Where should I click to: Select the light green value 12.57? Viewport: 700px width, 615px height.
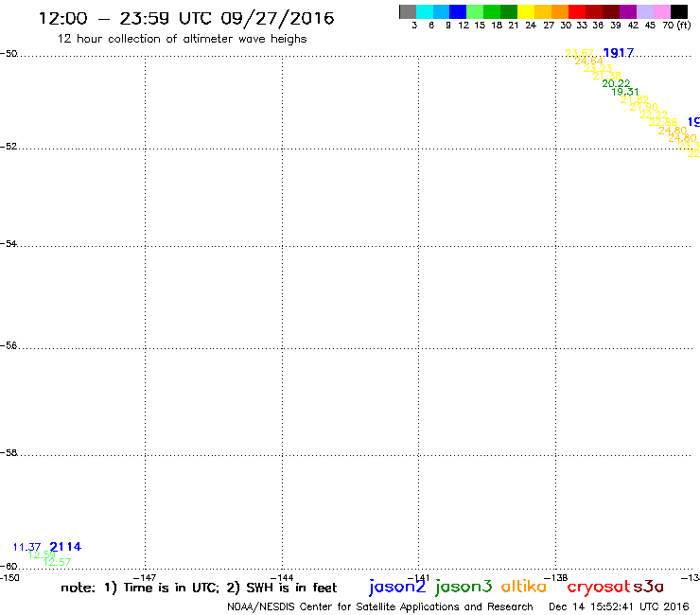click(x=57, y=562)
